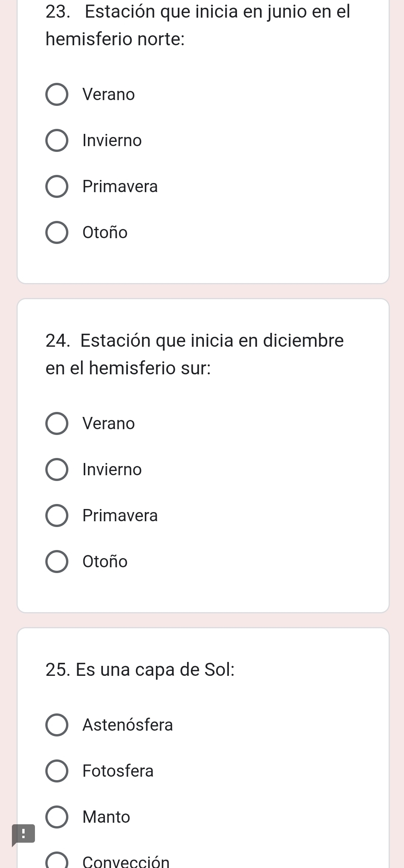The width and height of the screenshot is (404, 868).
Task: Pick the Convección option in question 25
Action: (57, 861)
